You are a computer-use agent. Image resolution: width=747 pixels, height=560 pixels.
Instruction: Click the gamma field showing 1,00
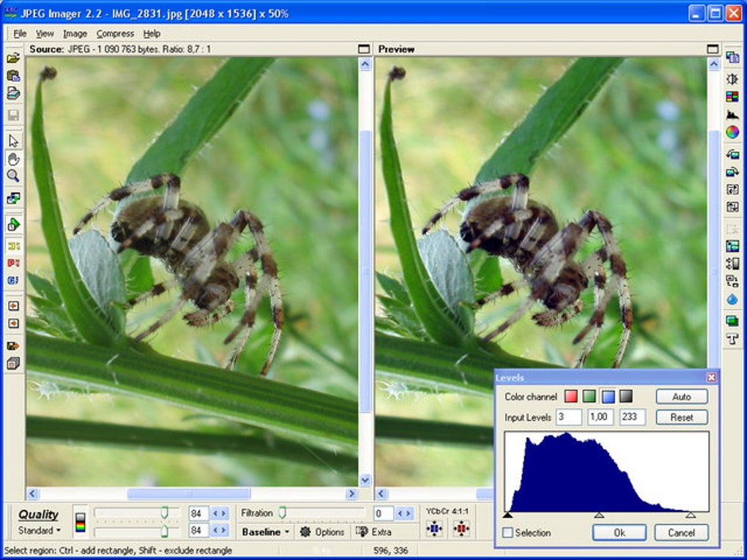tap(601, 417)
